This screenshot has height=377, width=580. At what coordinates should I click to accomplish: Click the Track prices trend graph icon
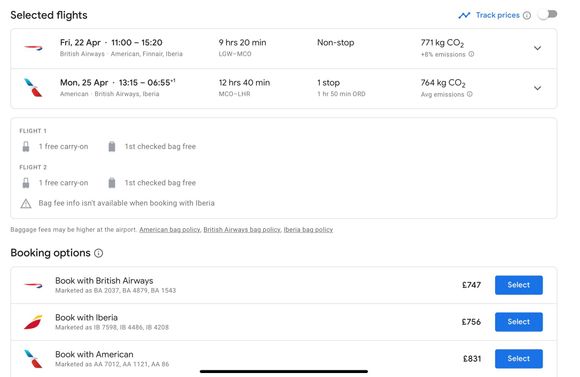(464, 15)
